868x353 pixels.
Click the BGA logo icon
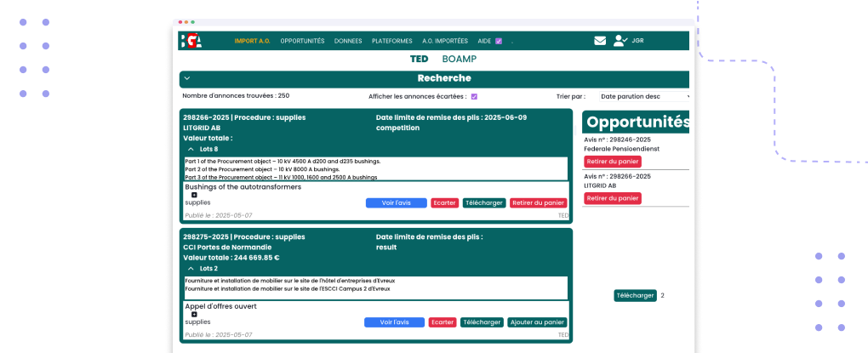191,41
